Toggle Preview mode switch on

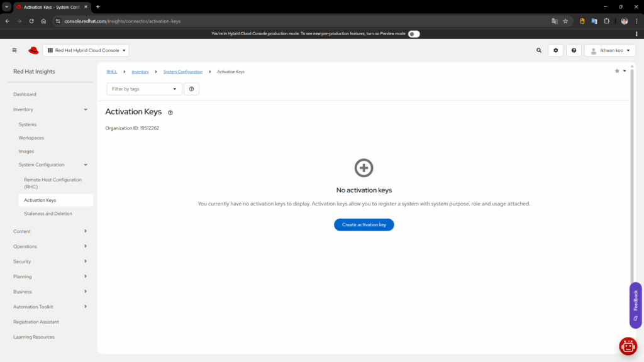tap(414, 34)
